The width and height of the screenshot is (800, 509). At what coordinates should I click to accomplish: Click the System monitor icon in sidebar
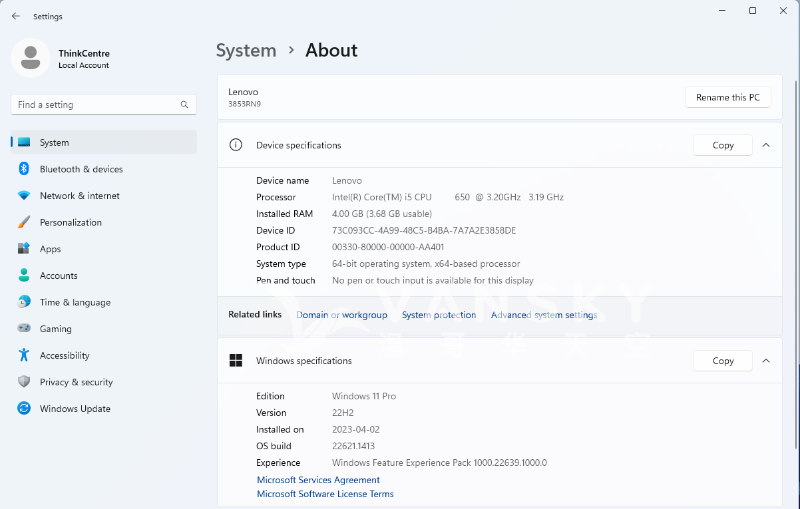[x=24, y=142]
